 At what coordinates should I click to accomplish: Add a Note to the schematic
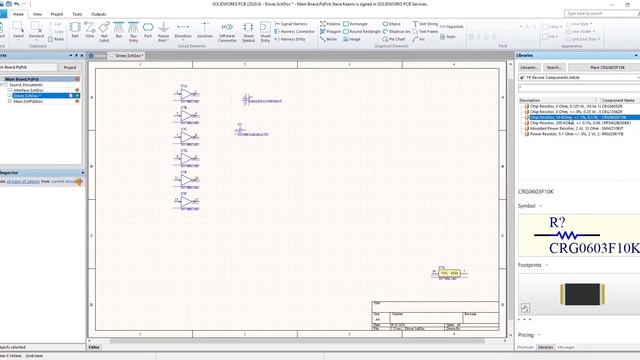(x=447, y=37)
